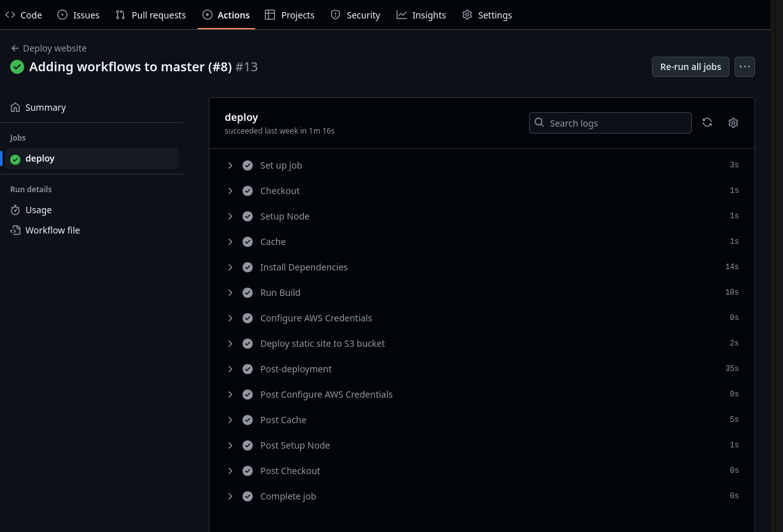The image size is (783, 532).
Task: Click the Pull requests icon
Action: coord(120,15)
